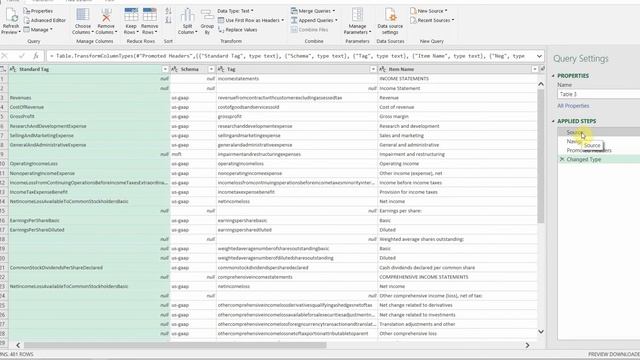This screenshot has height=360, width=640.
Task: Click Standard Tag column type icon
Action: (x=13, y=69)
